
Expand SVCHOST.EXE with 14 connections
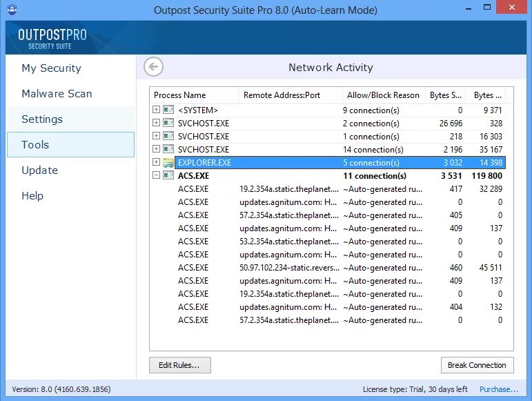click(x=156, y=149)
